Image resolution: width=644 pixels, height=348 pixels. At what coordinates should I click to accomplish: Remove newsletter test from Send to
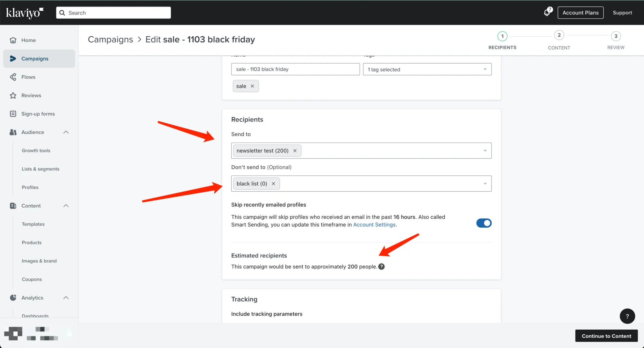295,151
